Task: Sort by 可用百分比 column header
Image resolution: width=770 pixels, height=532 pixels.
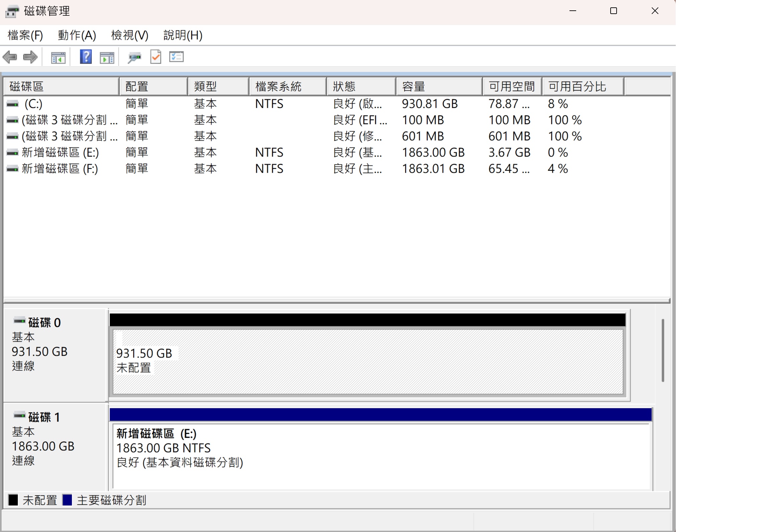Action: click(583, 87)
